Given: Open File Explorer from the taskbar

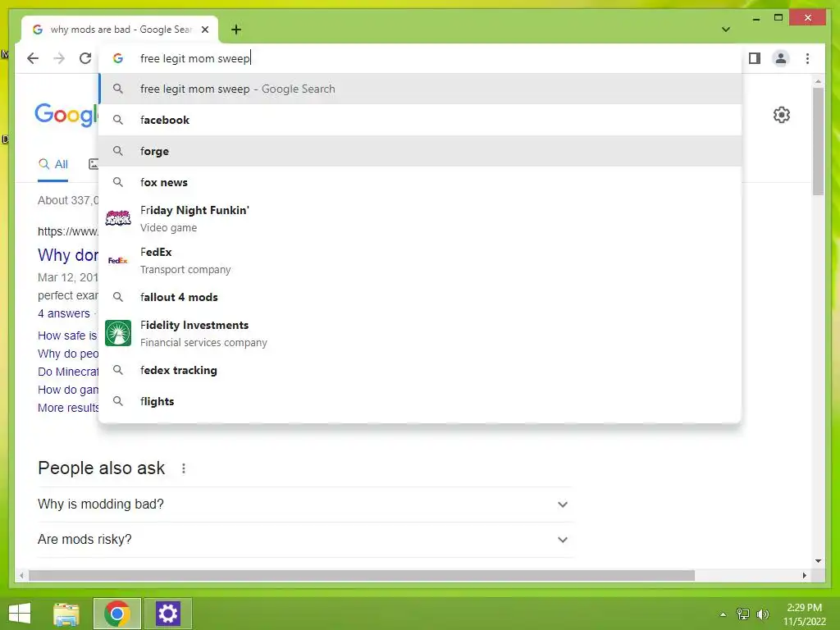Looking at the screenshot, I should pyautogui.click(x=66, y=614).
